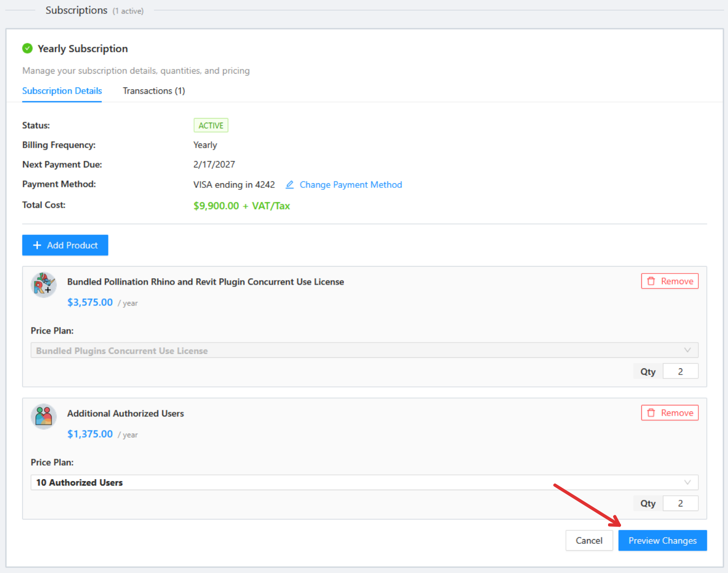Click trash icon in Bundled Pollination Remove button
The width and height of the screenshot is (728, 573).
(651, 281)
